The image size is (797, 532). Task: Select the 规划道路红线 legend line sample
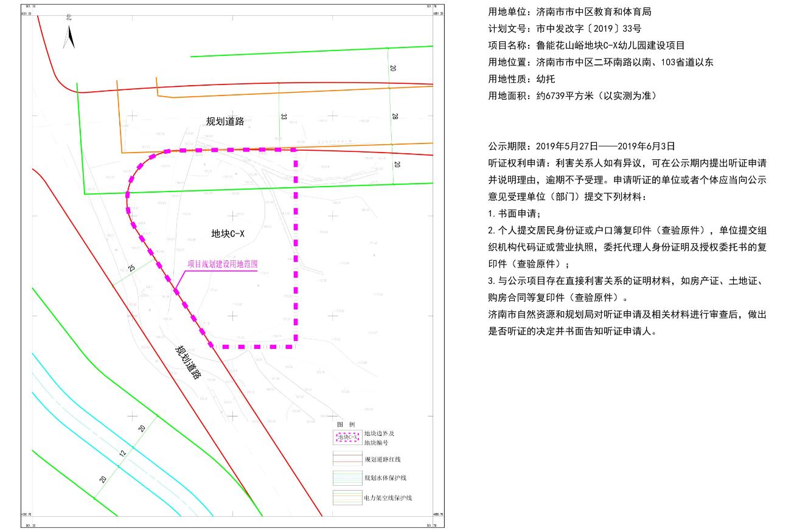347,458
